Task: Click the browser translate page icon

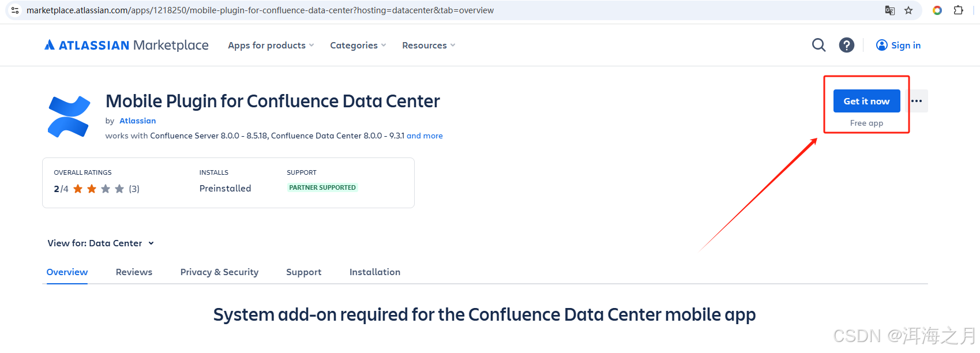Action: 890,10
